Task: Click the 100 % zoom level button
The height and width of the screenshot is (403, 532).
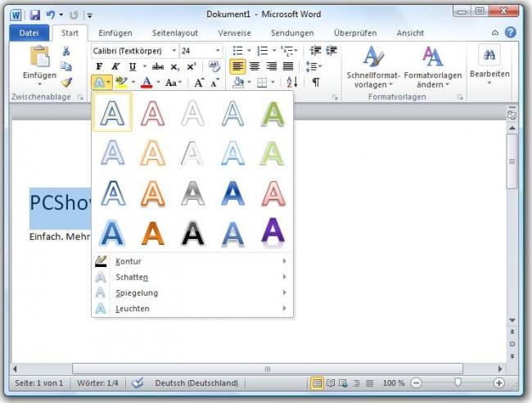Action: 394,383
